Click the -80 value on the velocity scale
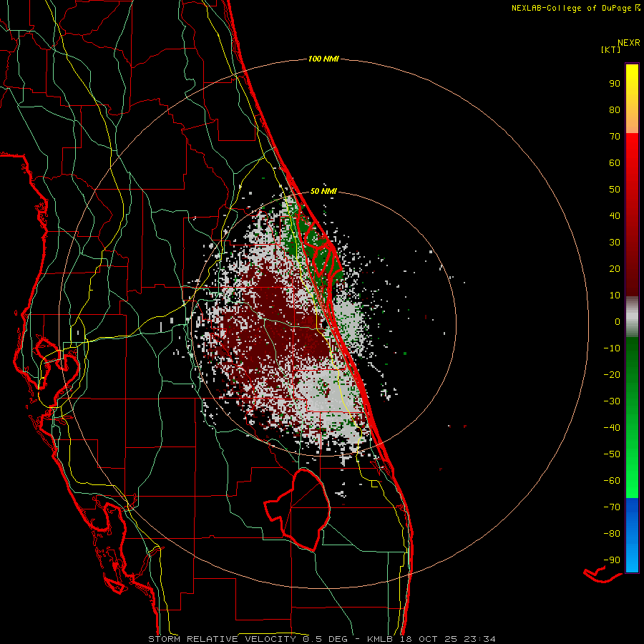 coord(612,534)
